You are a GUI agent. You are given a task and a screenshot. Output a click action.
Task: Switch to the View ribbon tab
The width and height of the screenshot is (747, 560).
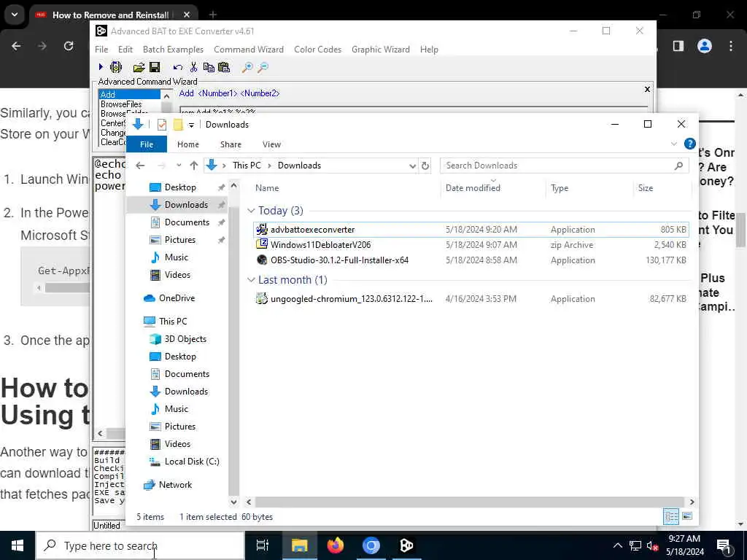pos(271,144)
